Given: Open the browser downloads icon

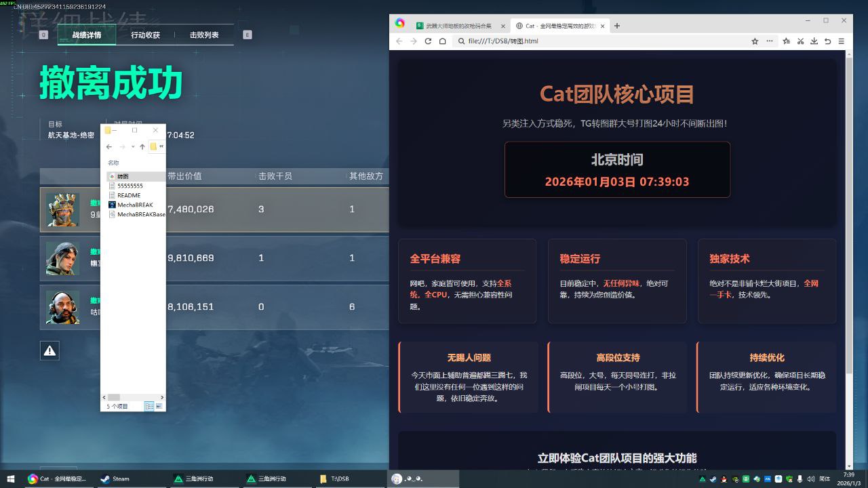Looking at the screenshot, I should (x=814, y=41).
